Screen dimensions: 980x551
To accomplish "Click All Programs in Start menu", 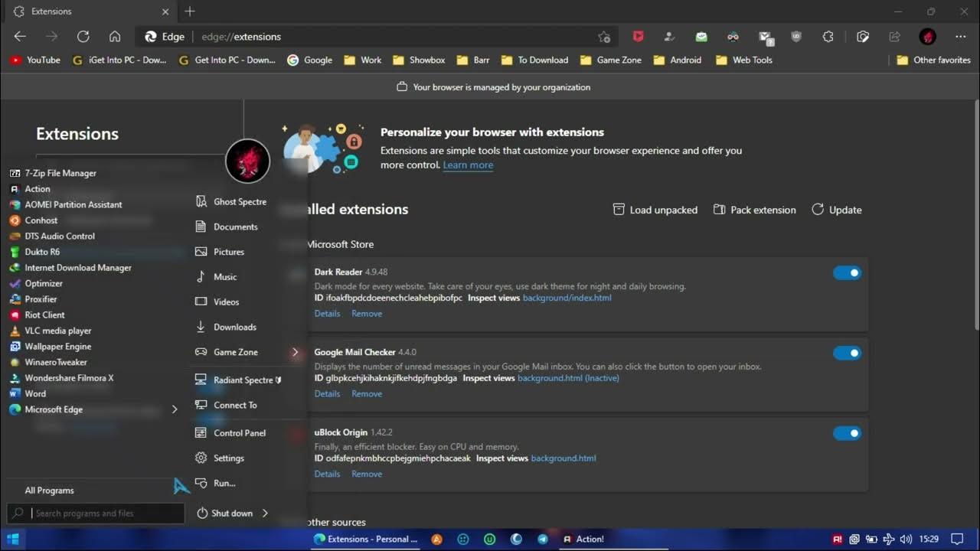I will pos(49,491).
